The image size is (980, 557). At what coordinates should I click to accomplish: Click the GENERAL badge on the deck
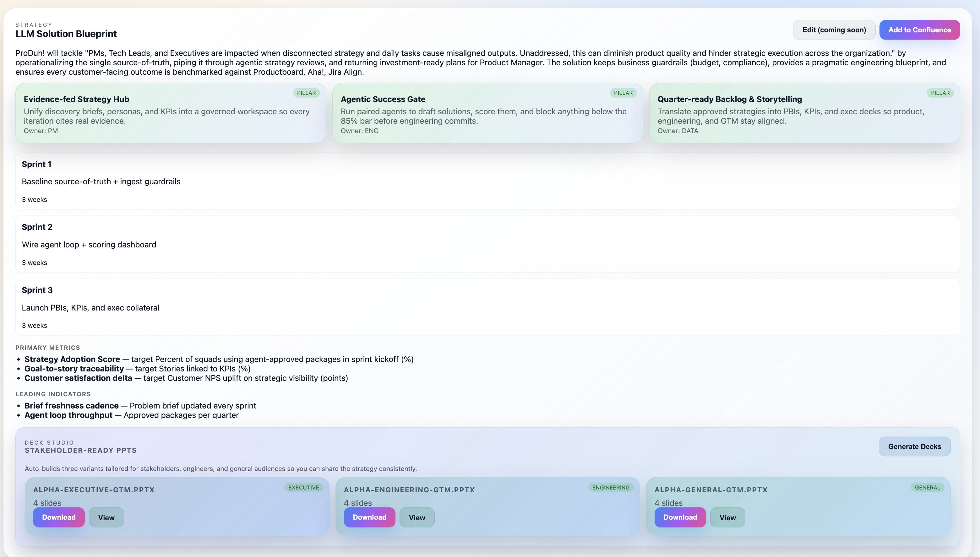927,487
